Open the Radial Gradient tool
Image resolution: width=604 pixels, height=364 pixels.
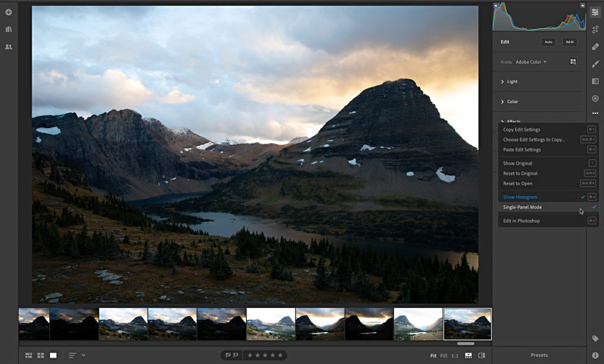coord(595,99)
